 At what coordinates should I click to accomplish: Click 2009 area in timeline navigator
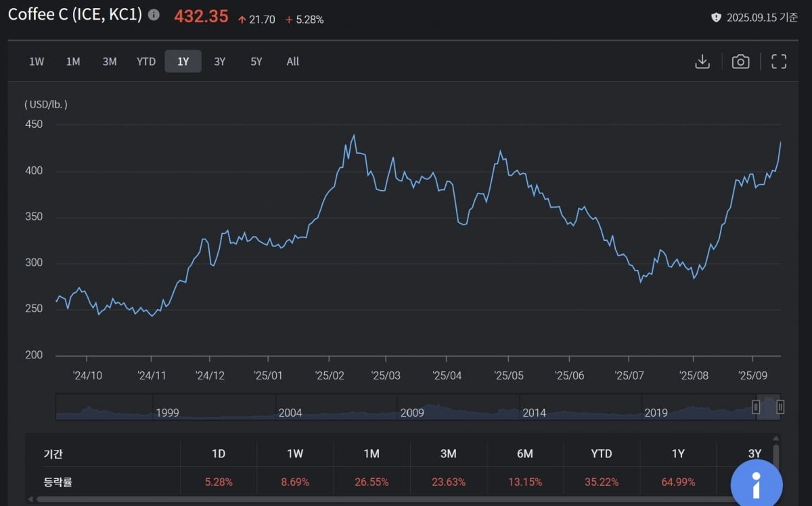pyautogui.click(x=412, y=411)
